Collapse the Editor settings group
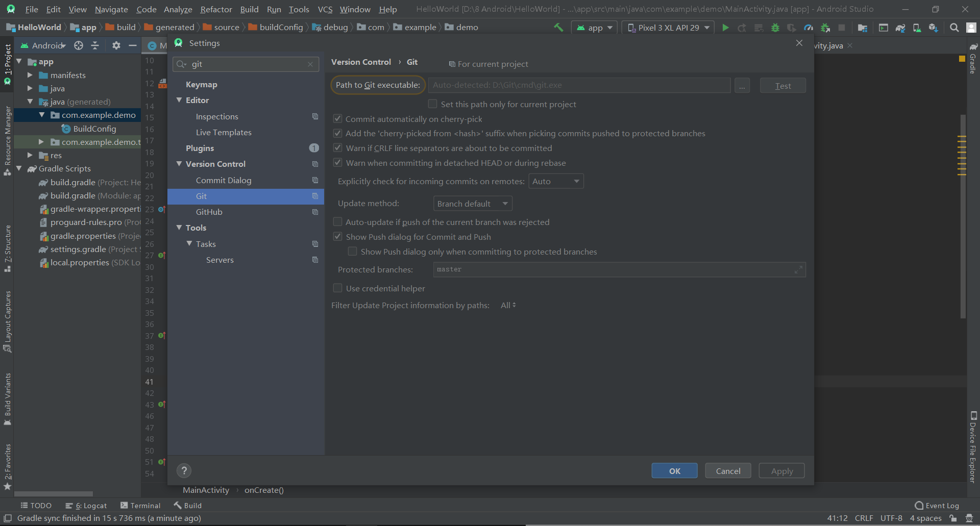 click(179, 100)
